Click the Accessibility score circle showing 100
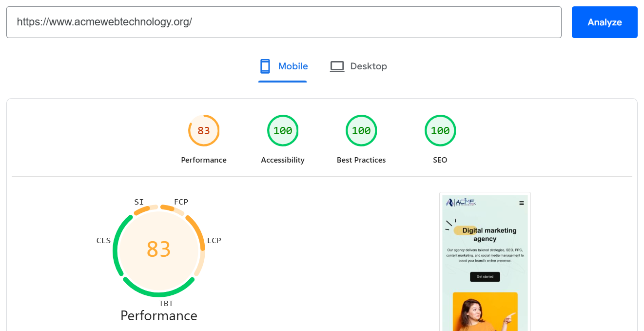Viewport: 644px width, 331px height. point(283,130)
